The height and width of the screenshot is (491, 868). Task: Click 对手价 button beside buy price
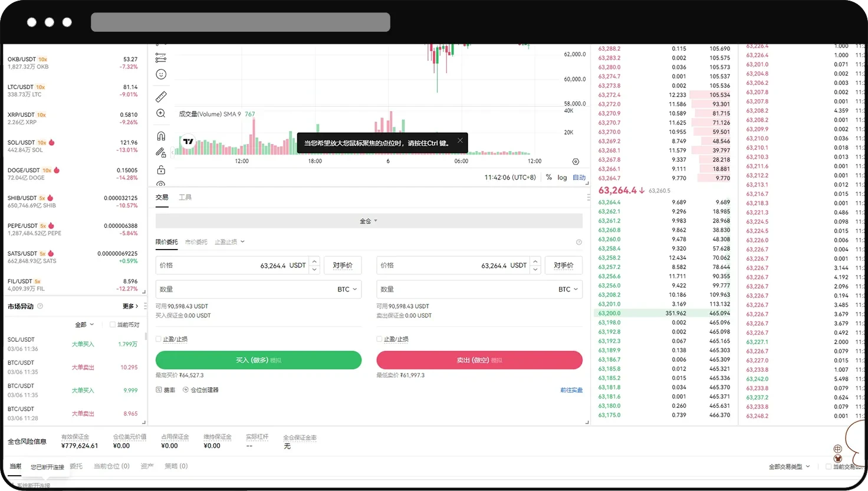point(343,266)
